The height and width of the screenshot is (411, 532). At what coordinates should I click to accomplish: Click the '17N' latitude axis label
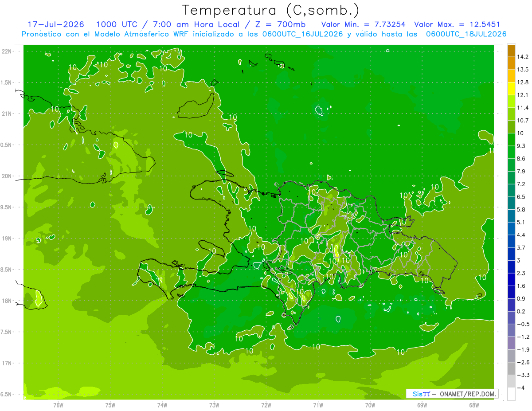[x=7, y=363]
